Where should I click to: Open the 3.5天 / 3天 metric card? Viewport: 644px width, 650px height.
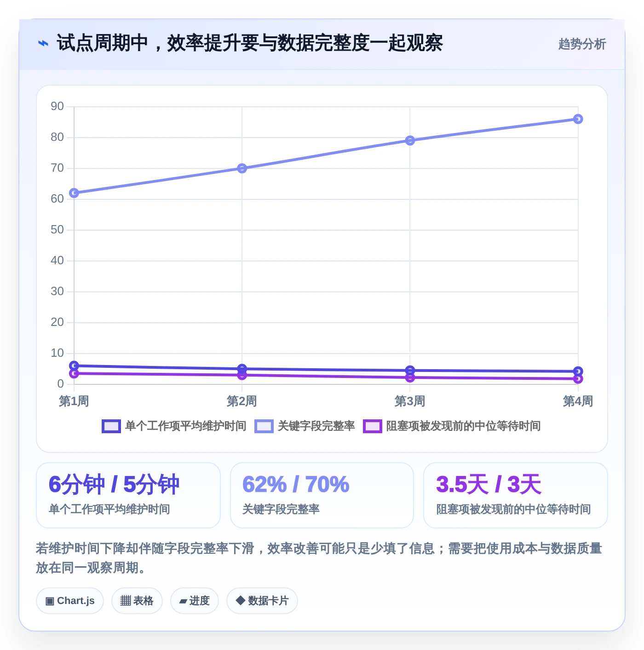coord(516,495)
